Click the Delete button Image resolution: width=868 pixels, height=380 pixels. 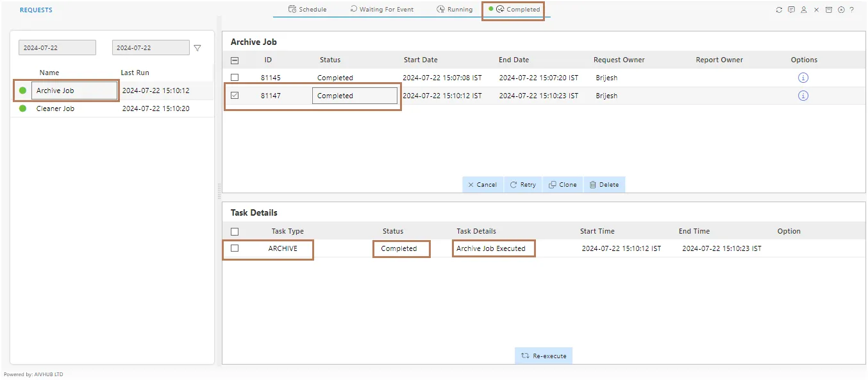click(x=604, y=185)
